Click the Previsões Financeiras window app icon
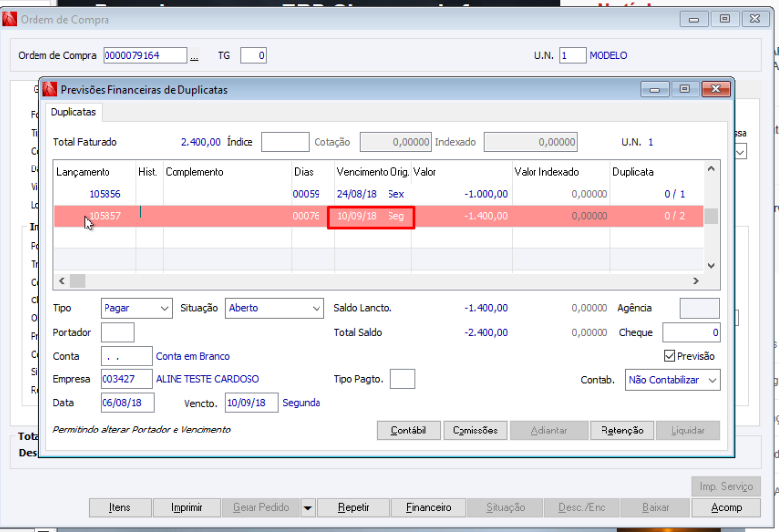The width and height of the screenshot is (779, 532). [49, 90]
